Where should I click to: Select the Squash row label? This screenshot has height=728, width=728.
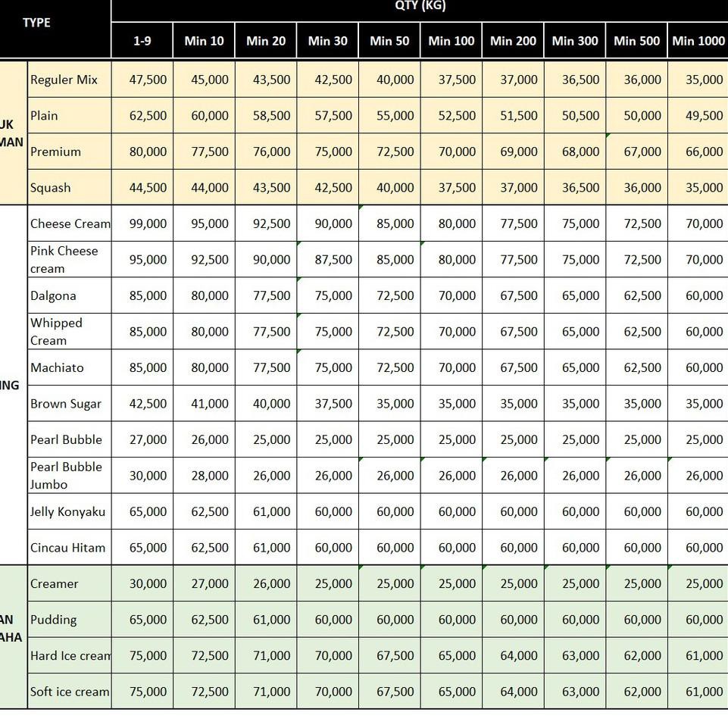(x=70, y=187)
